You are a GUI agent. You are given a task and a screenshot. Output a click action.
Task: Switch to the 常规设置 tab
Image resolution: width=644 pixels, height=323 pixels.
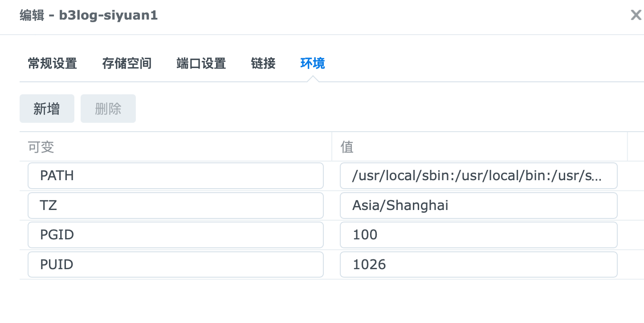(52, 64)
